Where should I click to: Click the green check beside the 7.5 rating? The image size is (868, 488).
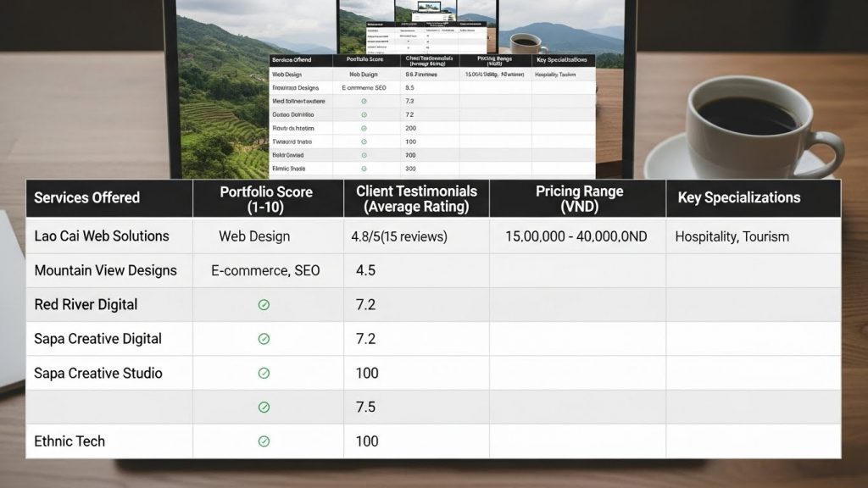point(264,408)
